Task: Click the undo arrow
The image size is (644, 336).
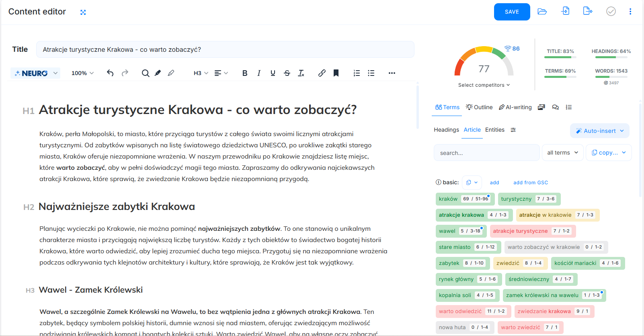Action: [x=110, y=73]
